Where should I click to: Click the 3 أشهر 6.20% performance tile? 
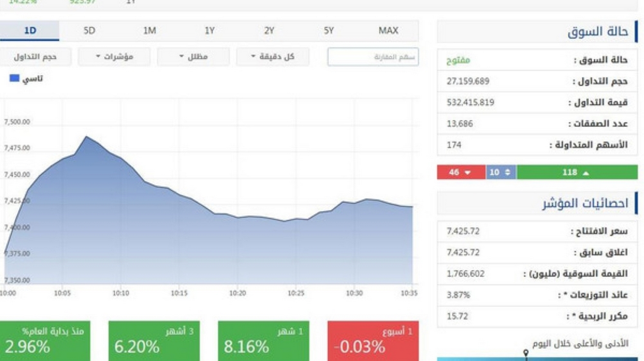[x=154, y=341]
